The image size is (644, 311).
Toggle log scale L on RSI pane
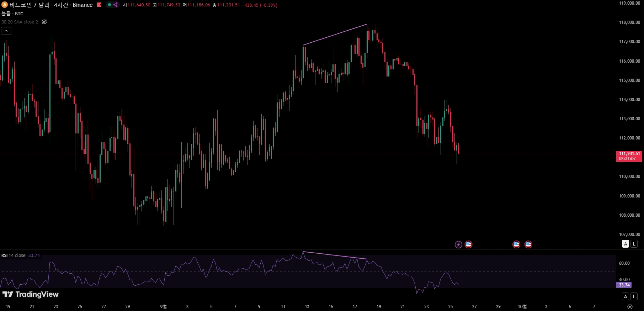[x=634, y=296]
